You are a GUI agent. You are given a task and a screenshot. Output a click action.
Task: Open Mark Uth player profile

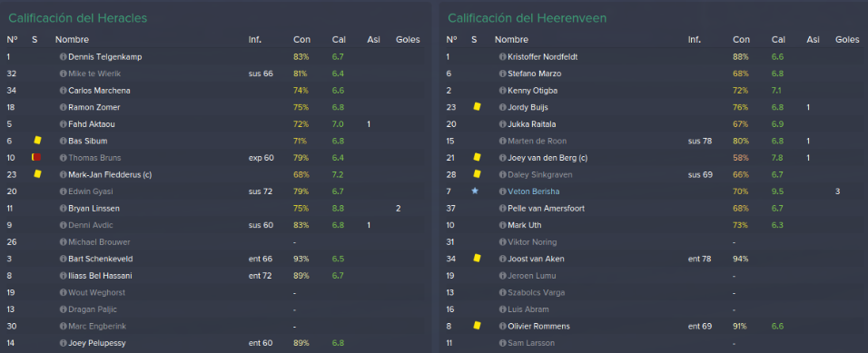[525, 225]
